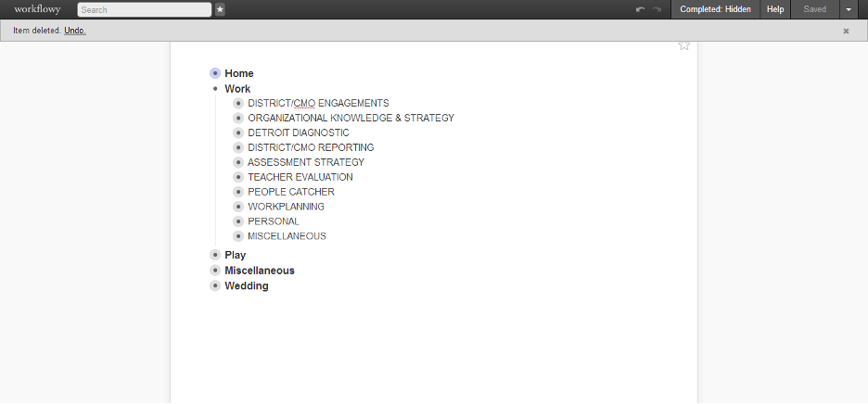Click the Undo link in notification
868x404 pixels.
[x=74, y=31]
